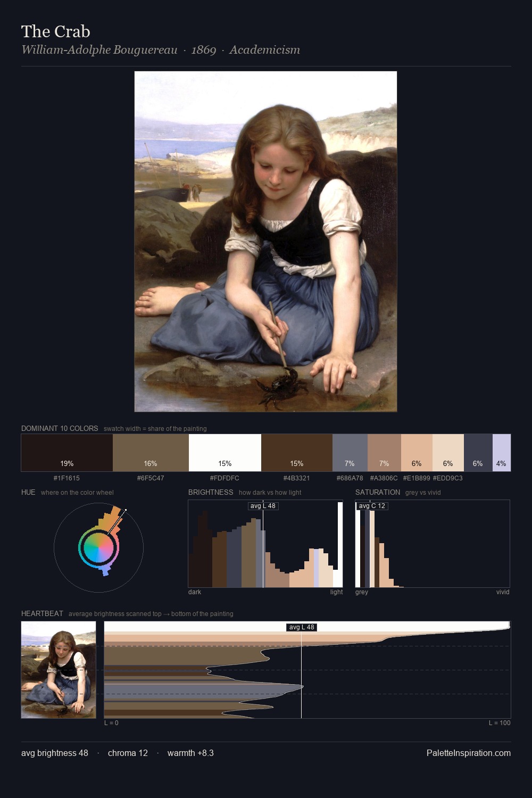
Task: Click the main painting image of The Crab
Action: 265,242
